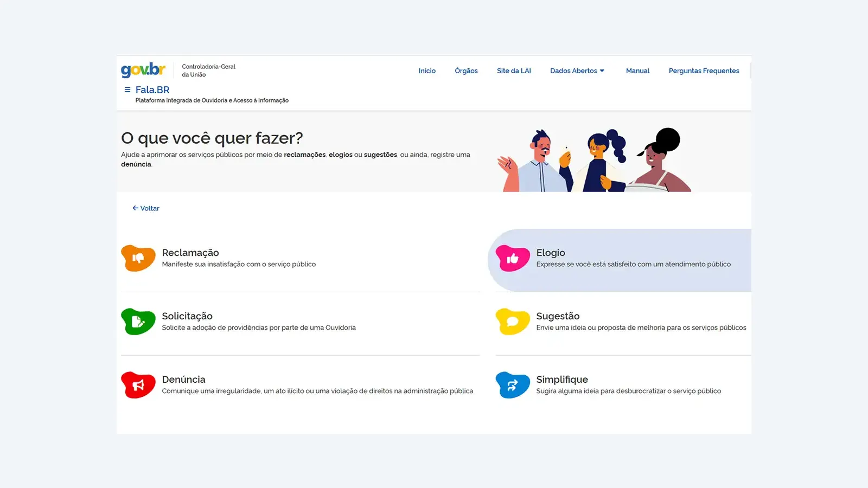The height and width of the screenshot is (488, 868).
Task: Click "Sugira alguma ideia para desburocratizar" description
Action: 629,391
